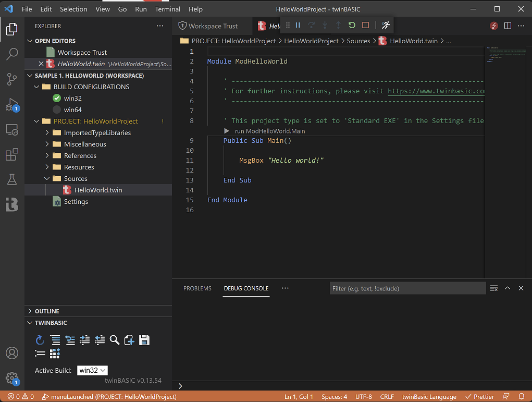Screen dimensions: 532x402
Task: Click the refresh icon in the TWINBASIC panel
Action: click(40, 340)
